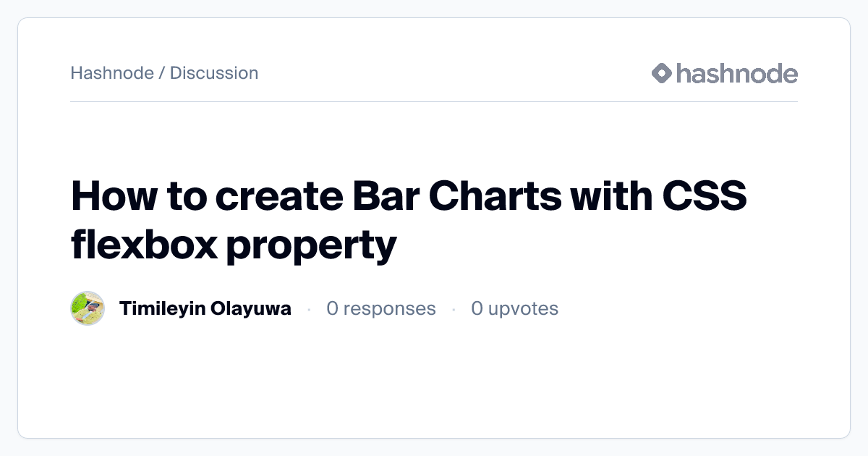The height and width of the screenshot is (456, 868).
Task: Click the surname "Olayuwa" next to the avatar
Action: click(x=251, y=309)
